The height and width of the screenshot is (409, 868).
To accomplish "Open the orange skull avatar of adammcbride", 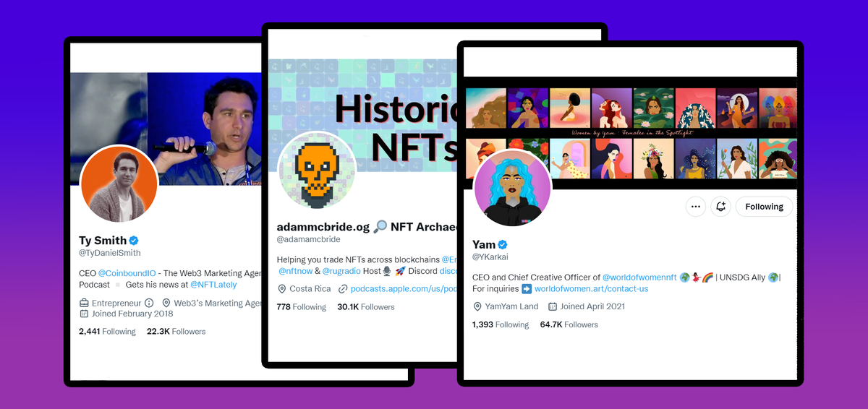I will [316, 171].
